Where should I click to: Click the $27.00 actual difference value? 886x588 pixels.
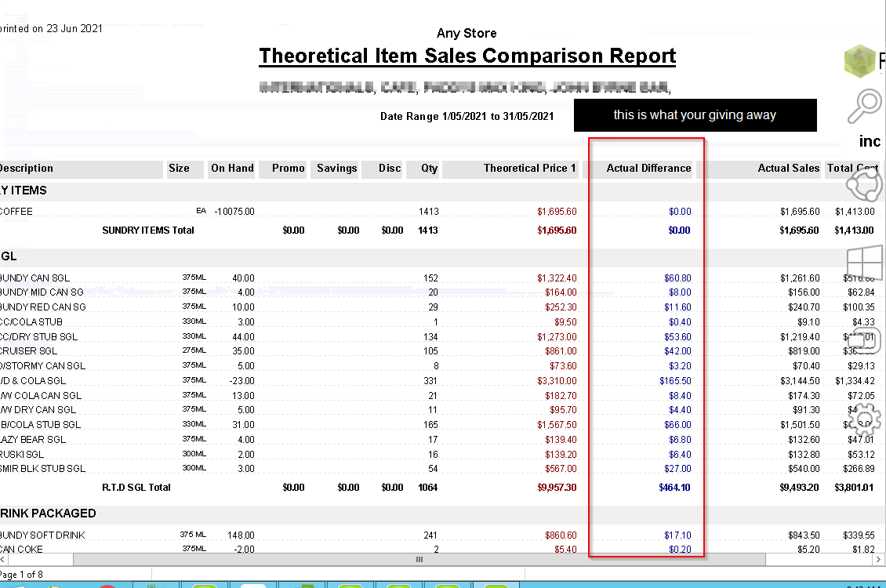point(677,469)
